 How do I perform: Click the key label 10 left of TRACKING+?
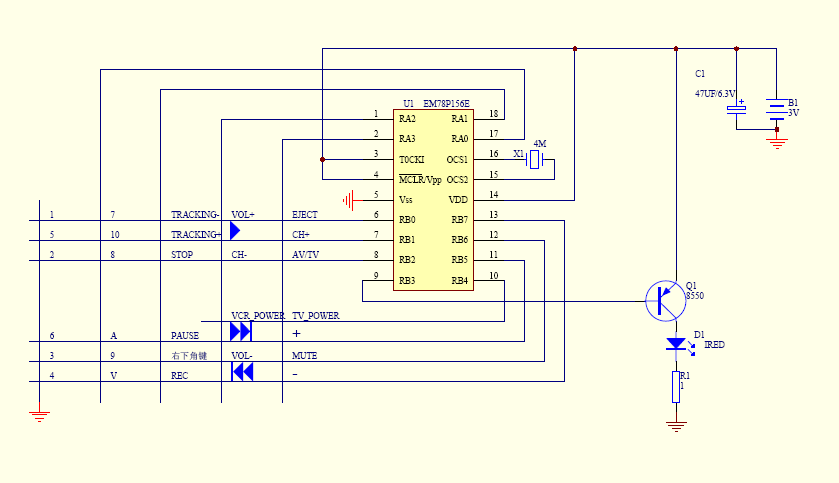(115, 234)
